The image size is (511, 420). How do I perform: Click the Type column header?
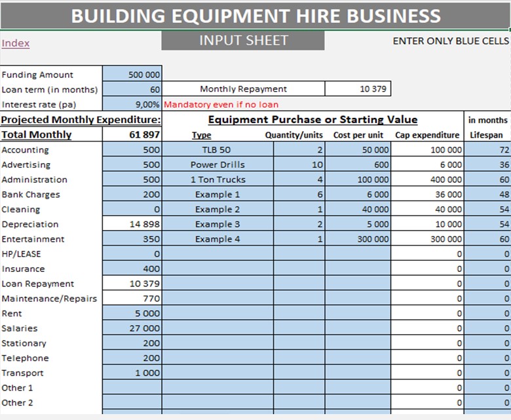click(201, 135)
